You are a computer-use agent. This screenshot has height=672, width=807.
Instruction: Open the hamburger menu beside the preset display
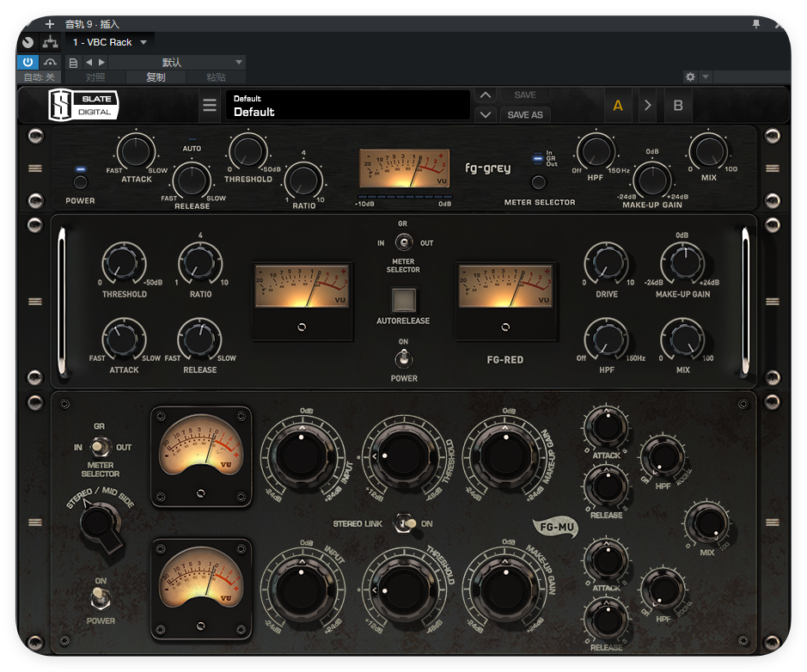pyautogui.click(x=210, y=105)
